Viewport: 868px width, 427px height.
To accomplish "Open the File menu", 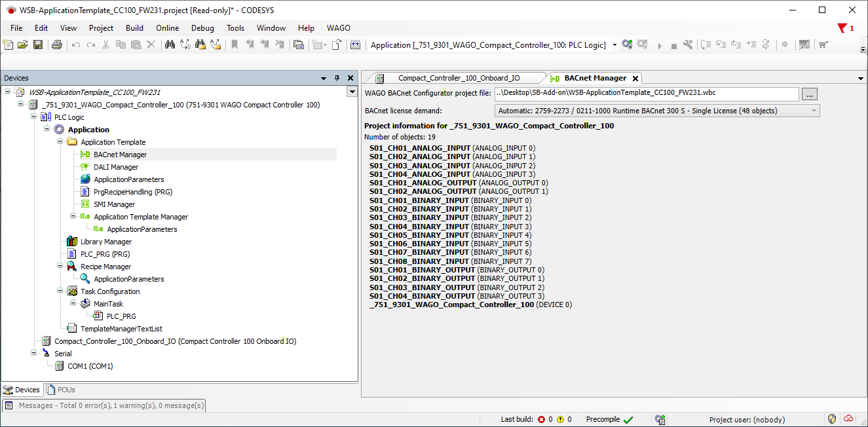I will pos(16,28).
